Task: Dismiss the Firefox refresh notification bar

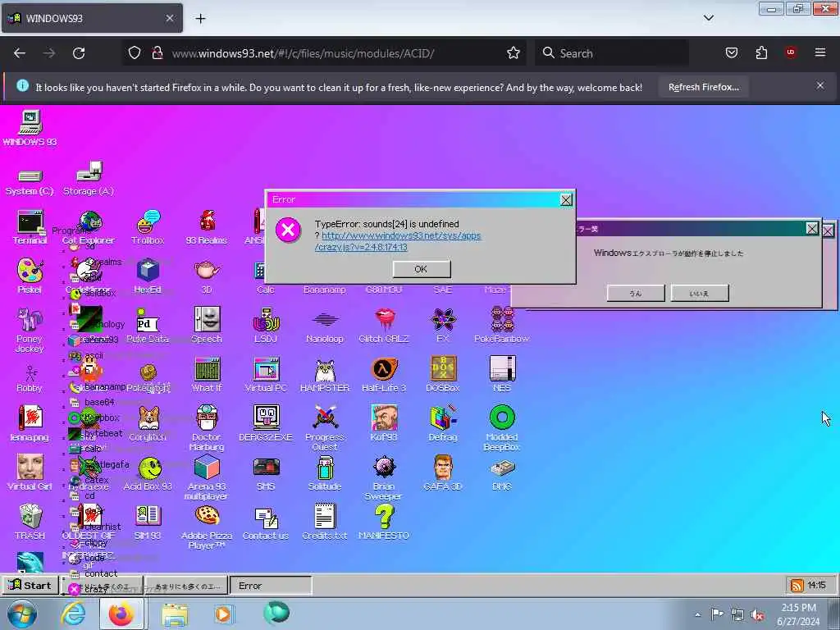Action: pyautogui.click(x=820, y=85)
